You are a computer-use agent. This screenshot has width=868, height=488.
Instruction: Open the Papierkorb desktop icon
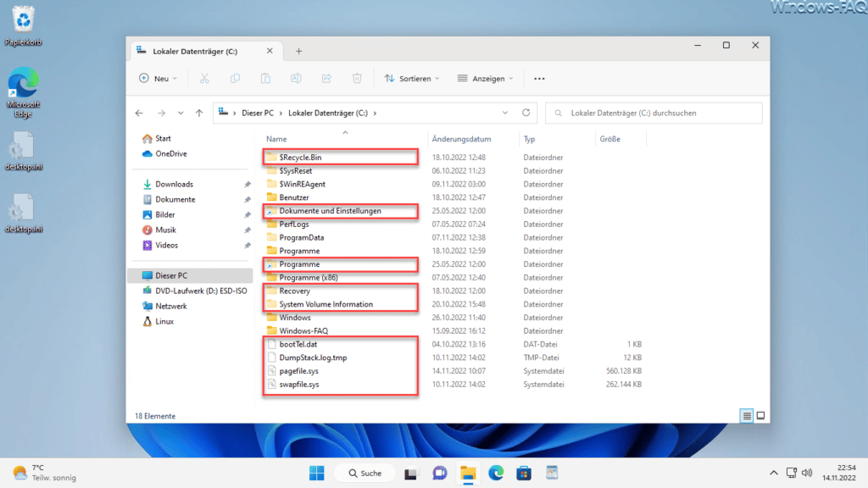click(x=23, y=25)
